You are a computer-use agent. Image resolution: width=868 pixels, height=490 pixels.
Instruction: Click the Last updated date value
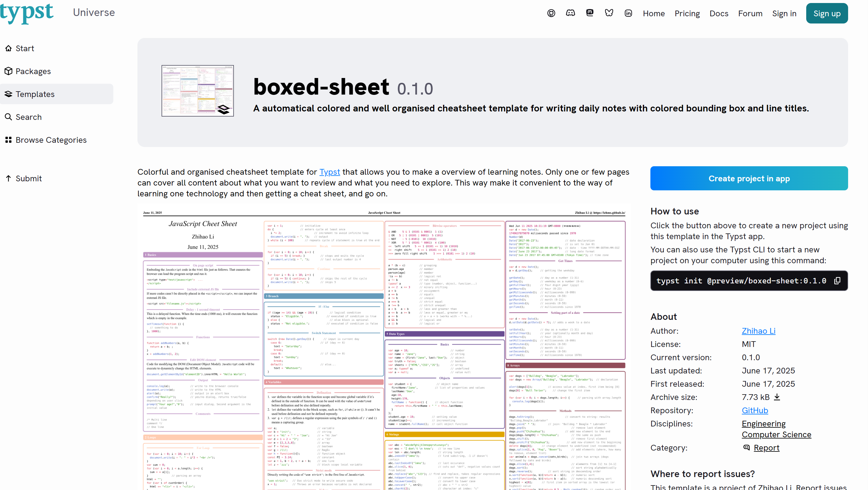[x=768, y=370]
